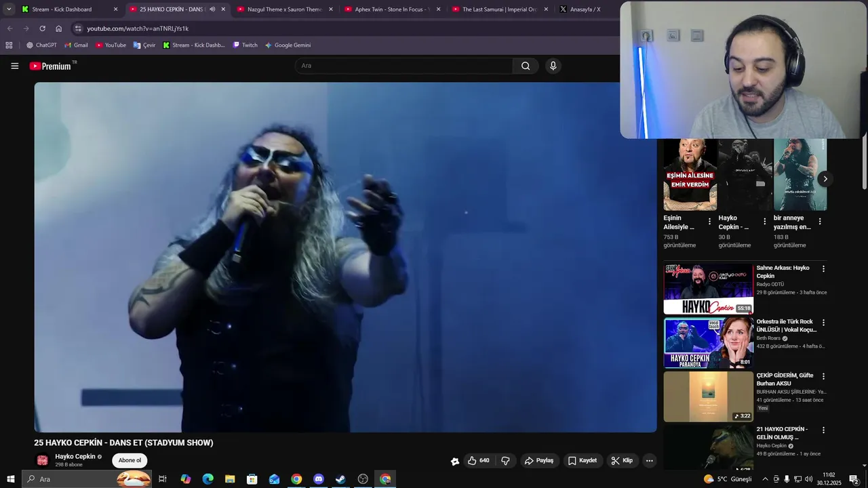Open the ChatGPT bookmark
The image size is (868, 488).
tap(41, 45)
